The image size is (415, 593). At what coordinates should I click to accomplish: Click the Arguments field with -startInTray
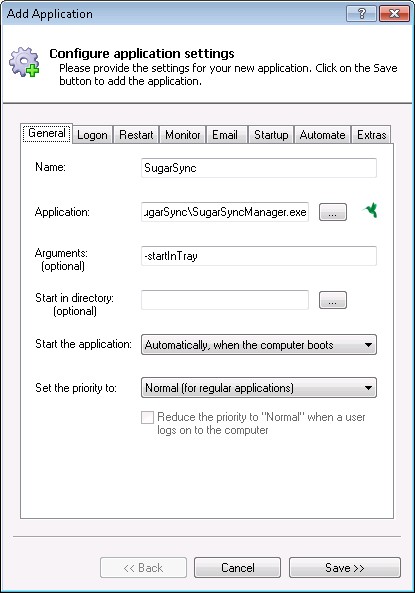coord(259,256)
